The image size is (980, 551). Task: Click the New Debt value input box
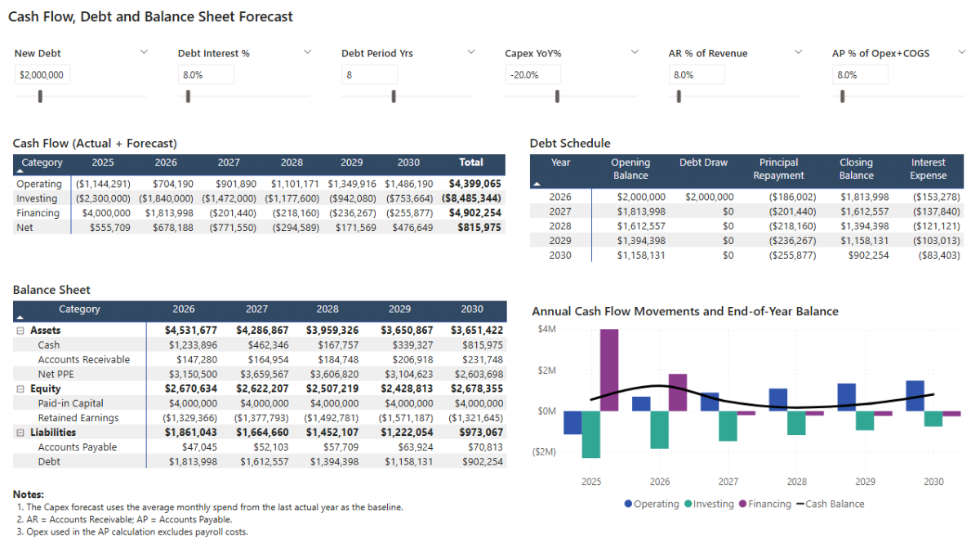[41, 73]
